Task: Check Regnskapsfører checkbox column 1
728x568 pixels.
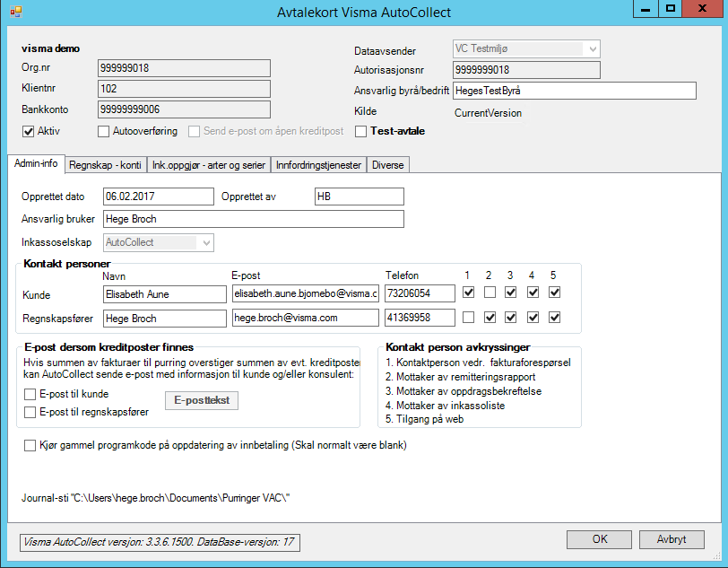Action: coord(469,318)
